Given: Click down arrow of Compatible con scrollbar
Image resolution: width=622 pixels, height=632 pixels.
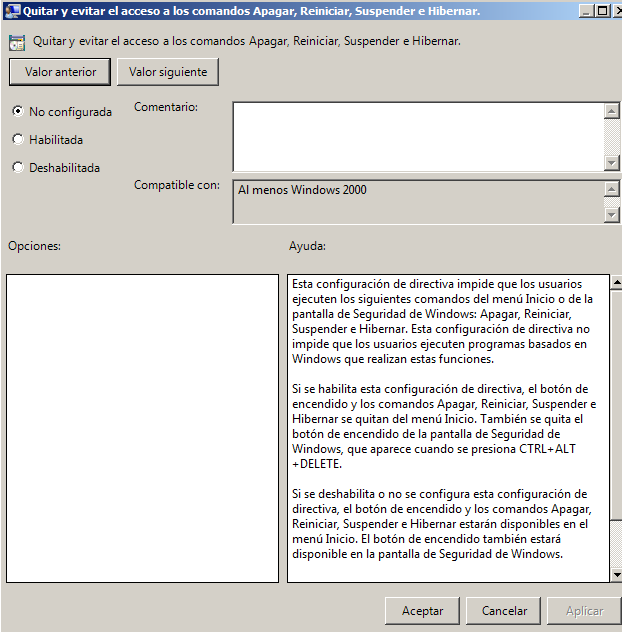Looking at the screenshot, I should [612, 215].
